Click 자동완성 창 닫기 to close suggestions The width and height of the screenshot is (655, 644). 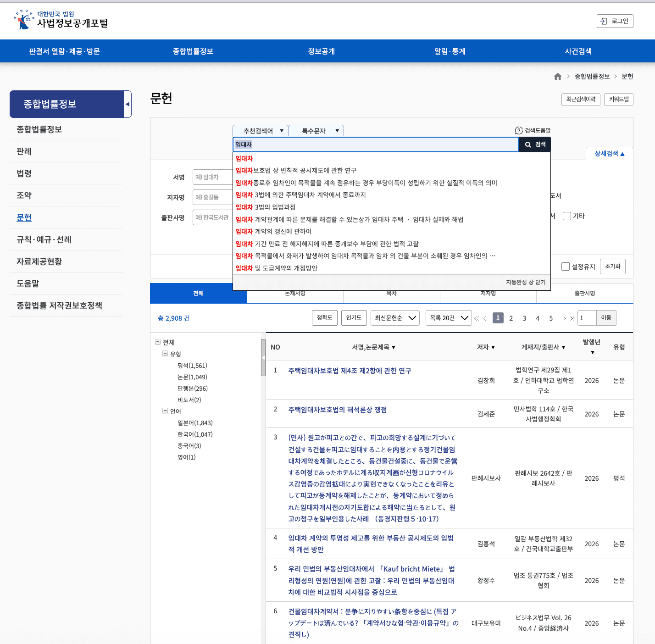[x=526, y=282]
